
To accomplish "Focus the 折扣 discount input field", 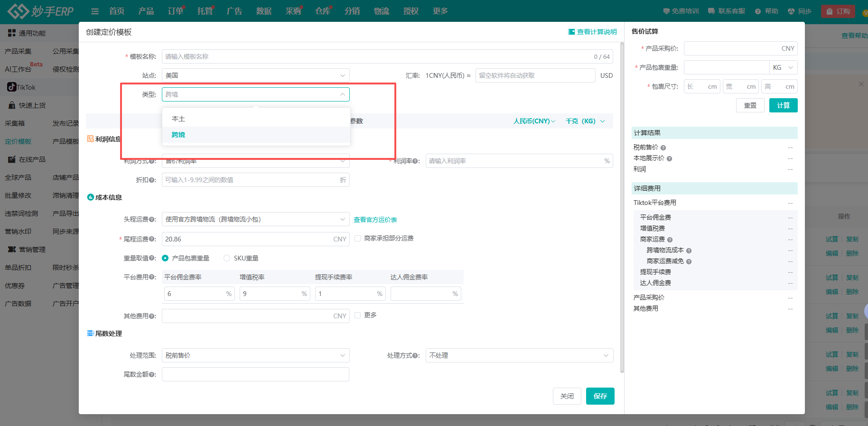I will (255, 180).
